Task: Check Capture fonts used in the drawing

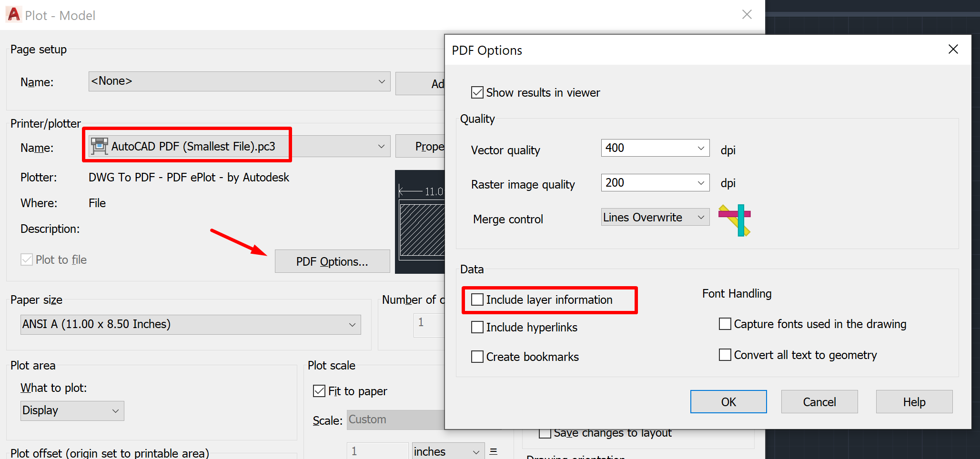Action: (x=725, y=323)
